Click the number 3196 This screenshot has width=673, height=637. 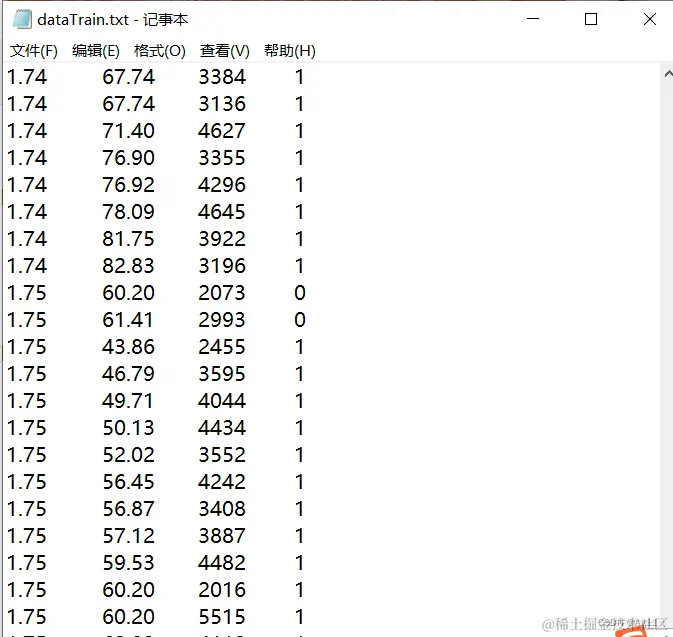pyautogui.click(x=222, y=266)
